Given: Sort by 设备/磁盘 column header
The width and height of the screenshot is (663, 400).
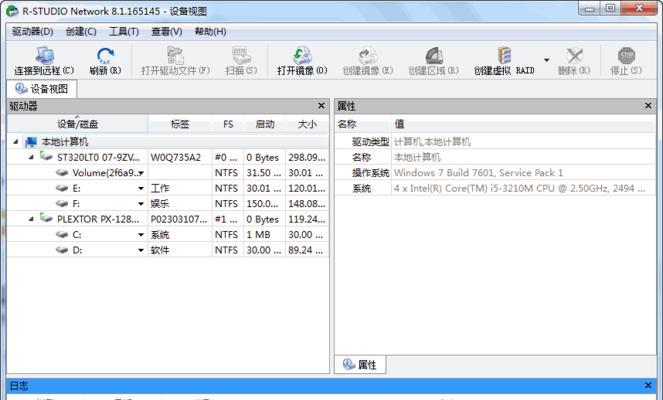Looking at the screenshot, I should (x=77, y=124).
